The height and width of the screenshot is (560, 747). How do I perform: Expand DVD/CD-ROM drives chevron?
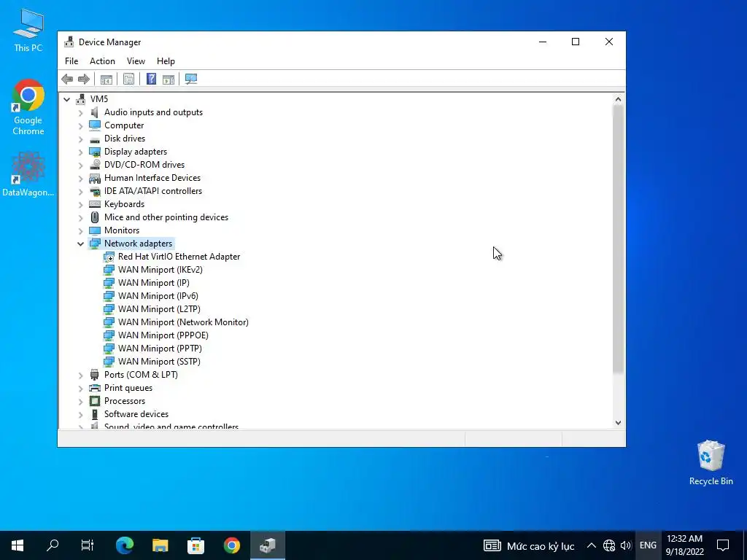point(80,165)
